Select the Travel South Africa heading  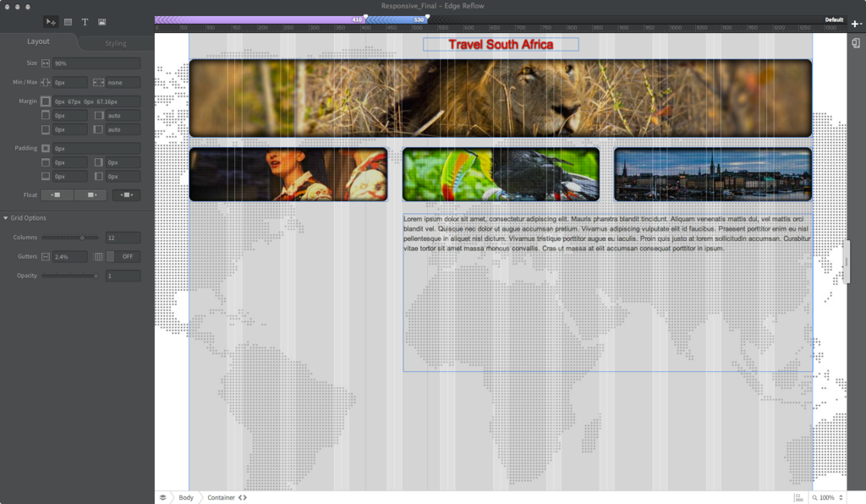pos(501,45)
